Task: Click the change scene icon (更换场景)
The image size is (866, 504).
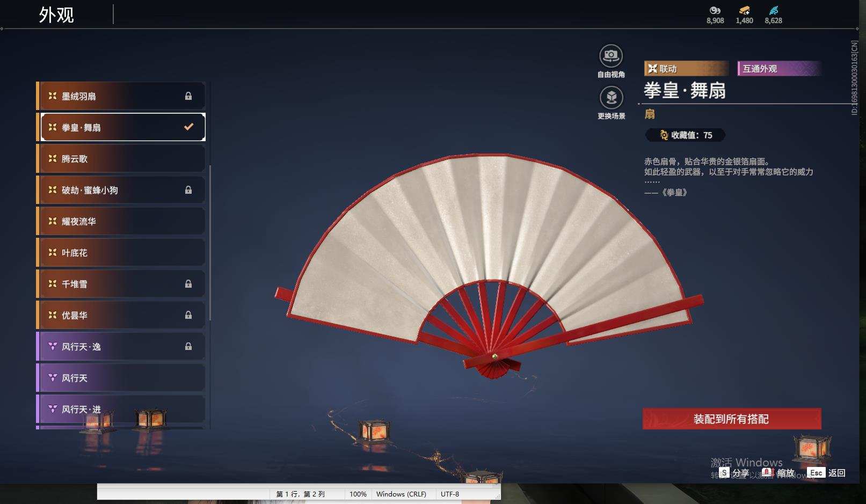Action: pos(611,98)
